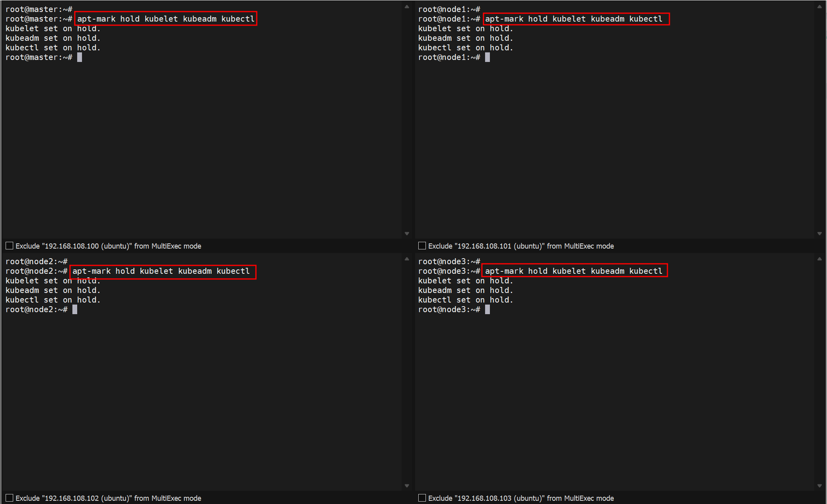Click scroll-up arrow in node1 terminal pane
Screen dimensions: 827x504
pyautogui.click(x=819, y=7)
